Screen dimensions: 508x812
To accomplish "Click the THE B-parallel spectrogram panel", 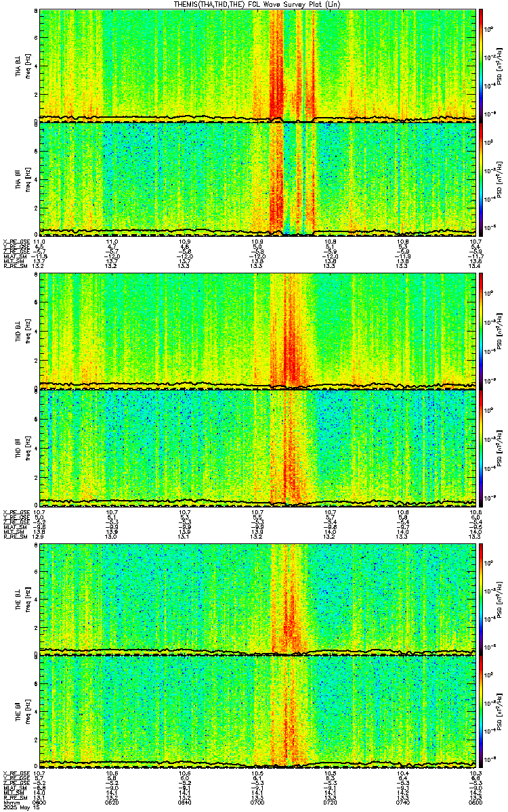I will click(x=257, y=711).
